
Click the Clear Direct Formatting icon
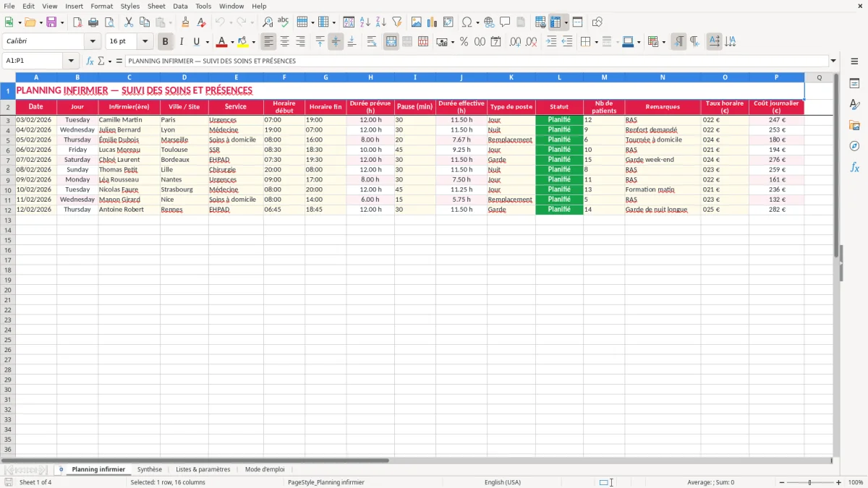point(200,22)
